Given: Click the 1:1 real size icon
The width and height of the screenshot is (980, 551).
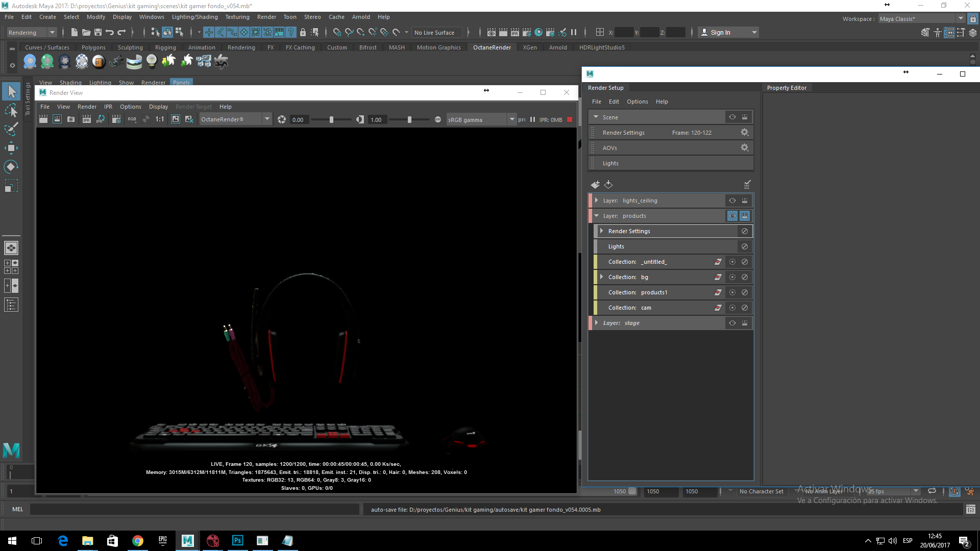Looking at the screenshot, I should tap(160, 119).
